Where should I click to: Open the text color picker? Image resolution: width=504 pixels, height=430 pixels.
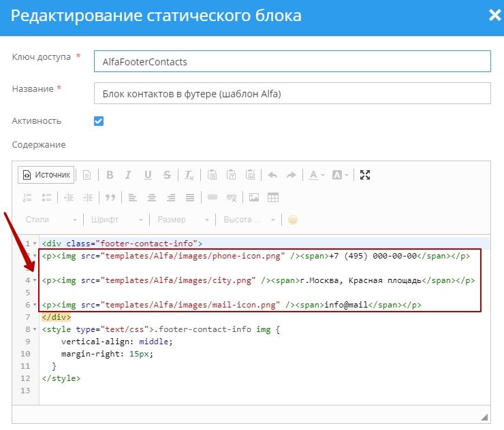pos(316,175)
